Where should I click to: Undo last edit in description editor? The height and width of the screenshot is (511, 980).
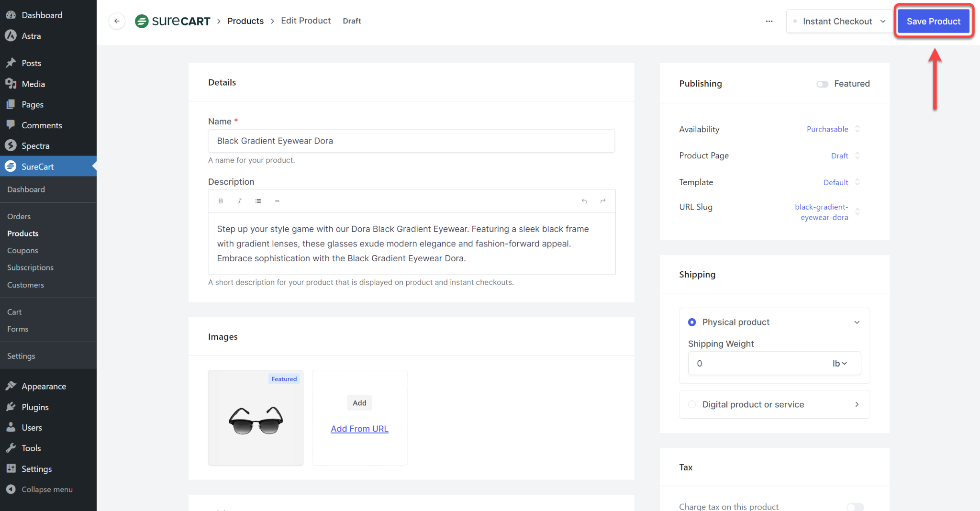pos(584,201)
